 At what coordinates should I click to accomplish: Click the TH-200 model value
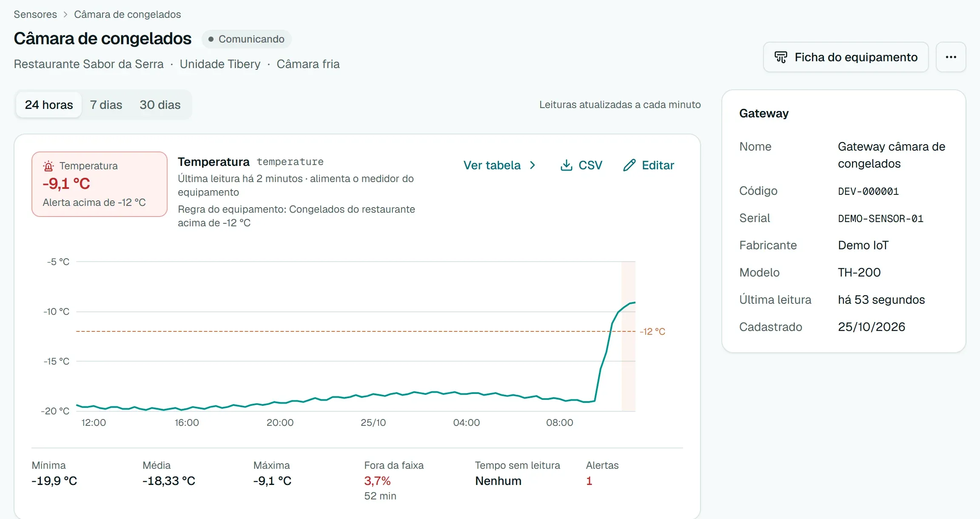859,272
